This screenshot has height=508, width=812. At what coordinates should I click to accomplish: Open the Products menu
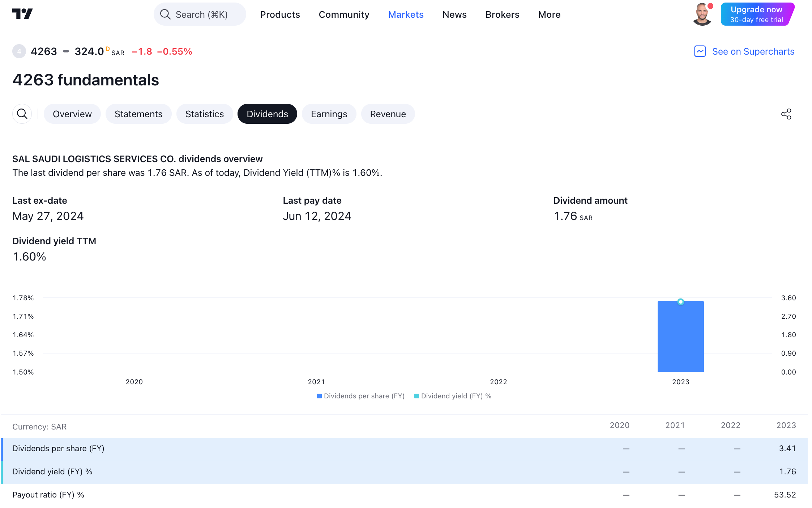(x=280, y=14)
